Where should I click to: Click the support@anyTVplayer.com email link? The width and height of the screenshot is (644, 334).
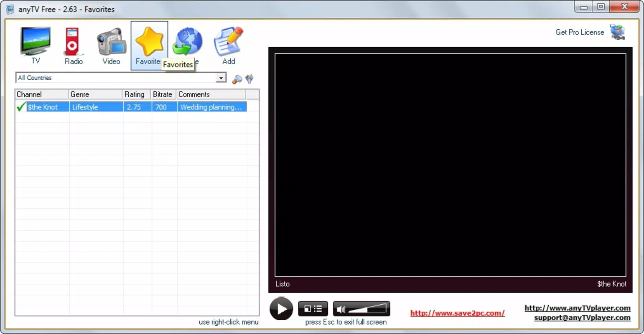[582, 317]
